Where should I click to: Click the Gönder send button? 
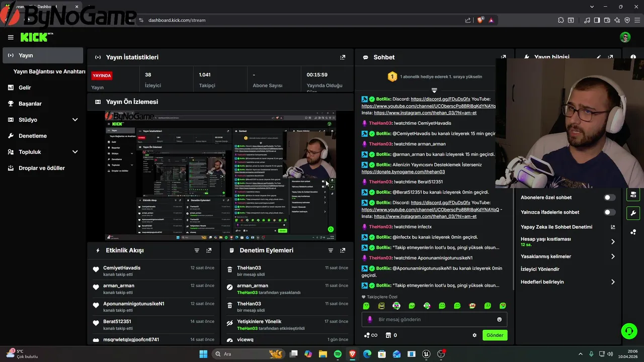click(x=495, y=335)
